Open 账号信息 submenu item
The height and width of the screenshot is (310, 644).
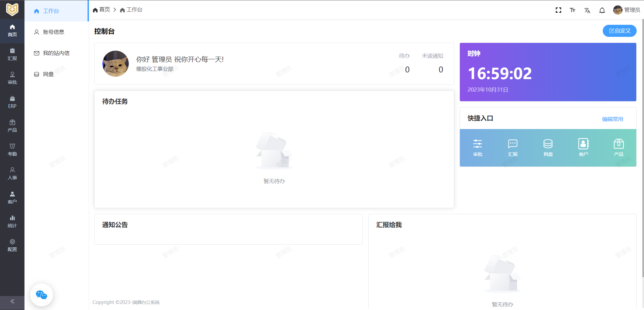[53, 32]
